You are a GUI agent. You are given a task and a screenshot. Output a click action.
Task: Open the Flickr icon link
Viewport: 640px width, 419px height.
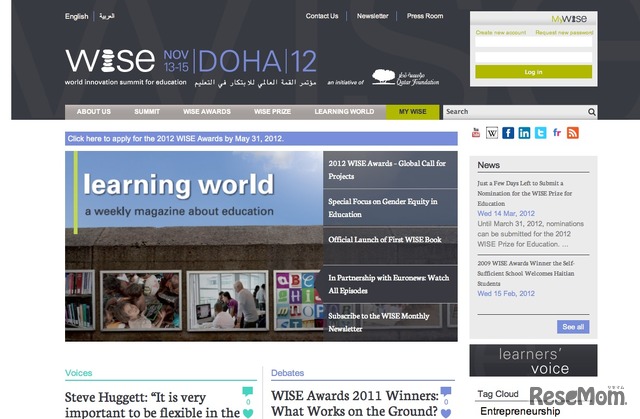tap(557, 133)
